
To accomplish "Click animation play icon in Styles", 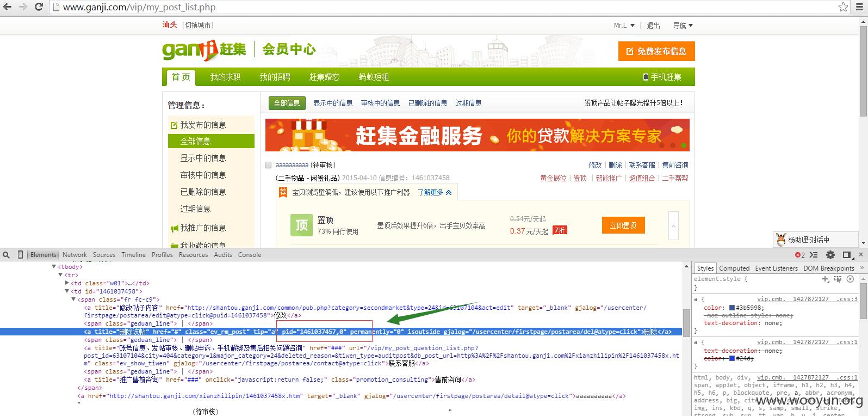I will click(850, 279).
